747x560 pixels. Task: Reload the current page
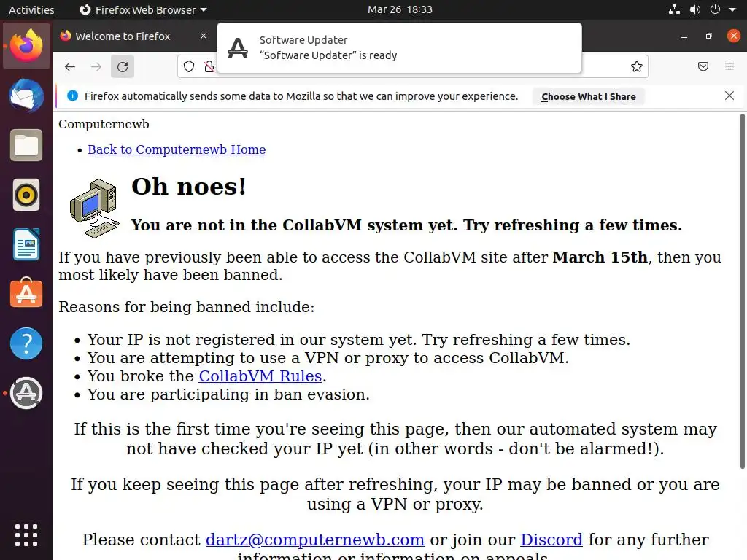[123, 66]
